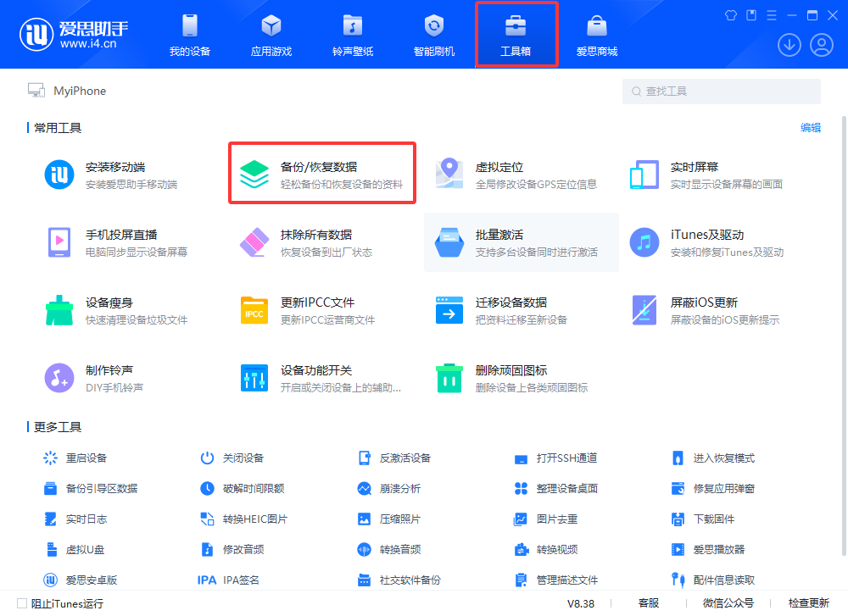The image size is (848, 616).
Task: Open the 智能刷机 flashing tab
Action: point(433,35)
